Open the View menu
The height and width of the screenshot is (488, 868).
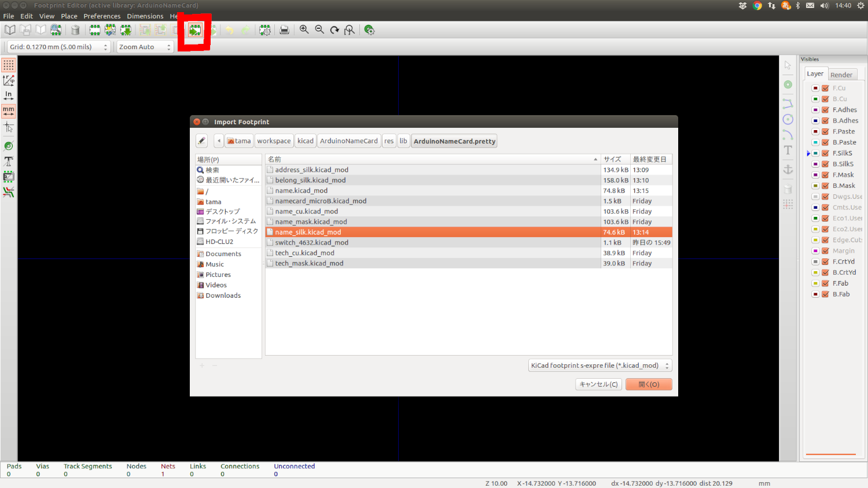pos(47,16)
